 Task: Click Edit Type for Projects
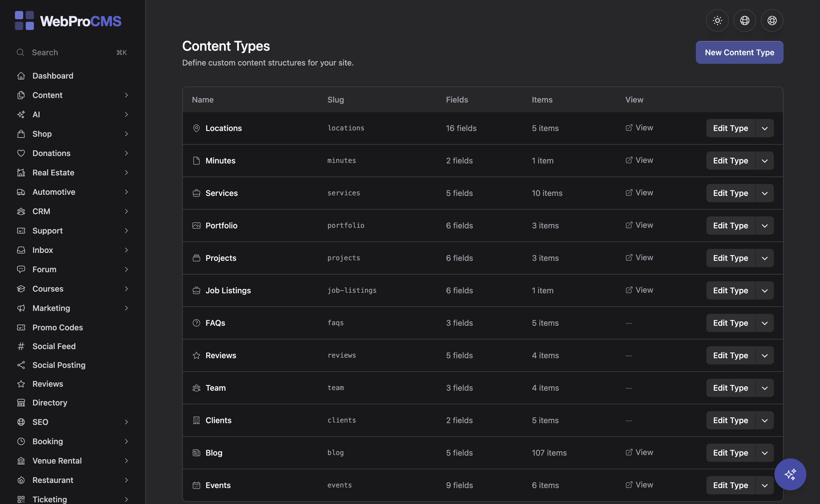(x=730, y=258)
